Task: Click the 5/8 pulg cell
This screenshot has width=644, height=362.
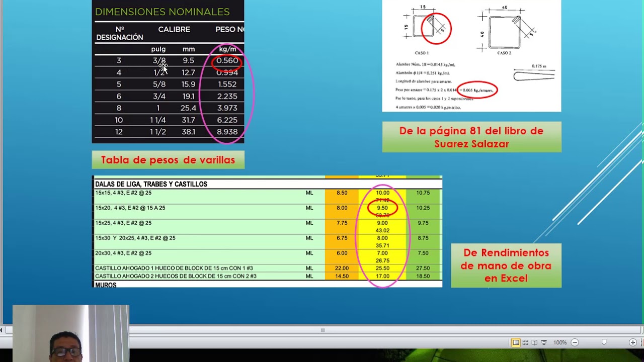Action: click(159, 84)
